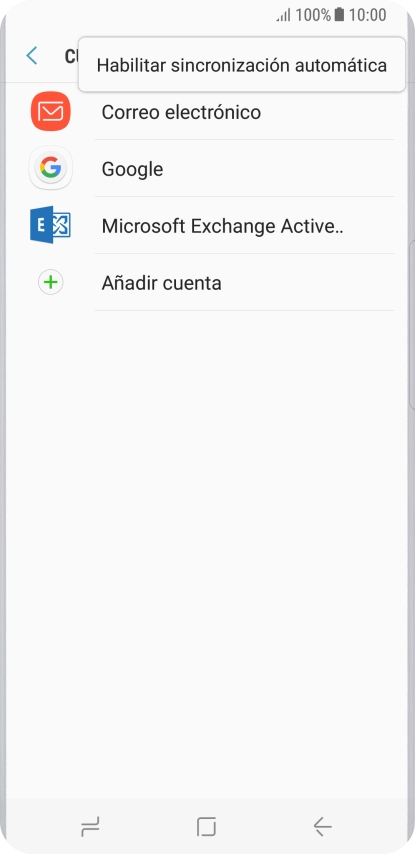415x854 pixels.
Task: Tap the 100% battery percentage text
Action: coord(313,15)
